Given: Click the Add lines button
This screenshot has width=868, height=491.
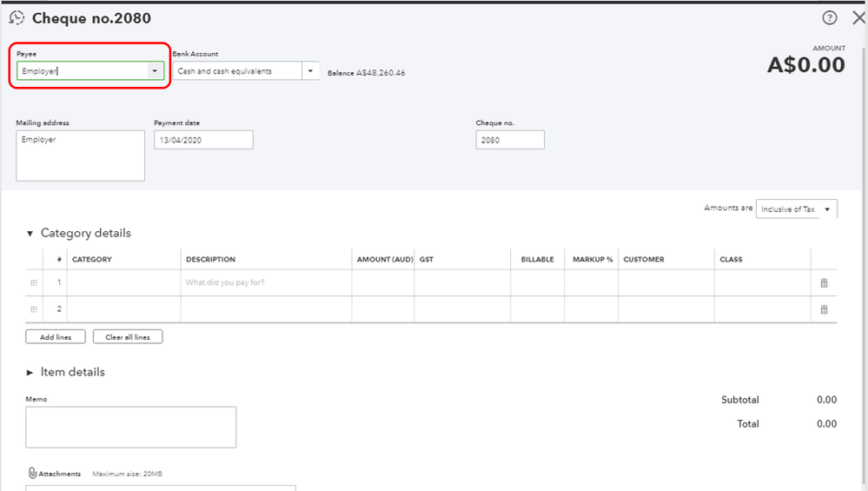Looking at the screenshot, I should click(x=56, y=337).
